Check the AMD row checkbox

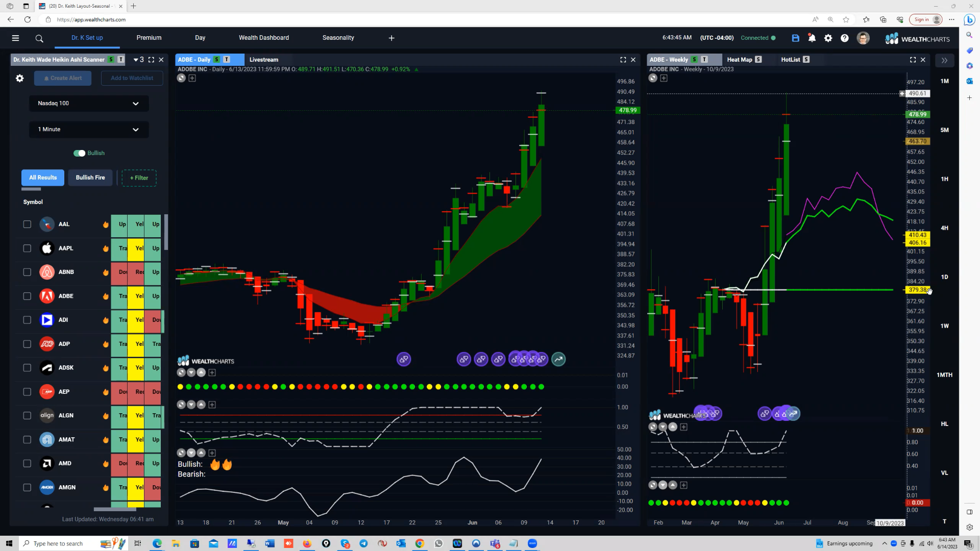(27, 463)
